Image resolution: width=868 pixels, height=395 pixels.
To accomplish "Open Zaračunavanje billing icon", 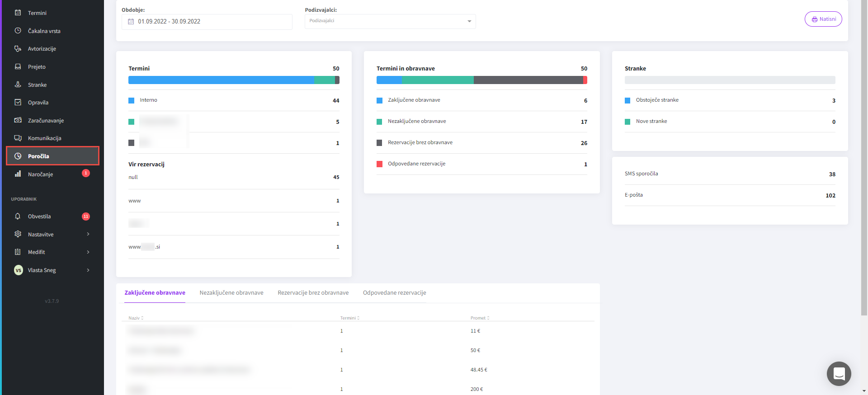I will (18, 120).
